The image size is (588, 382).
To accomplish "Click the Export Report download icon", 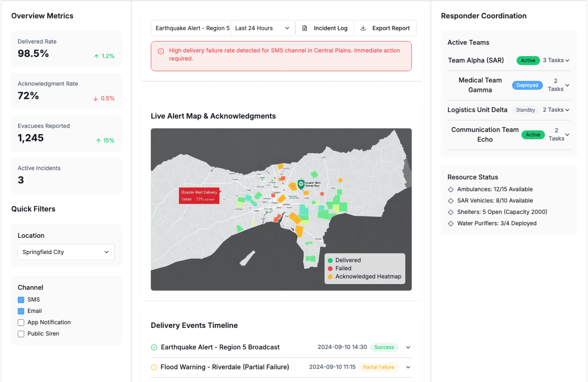I will coord(363,28).
